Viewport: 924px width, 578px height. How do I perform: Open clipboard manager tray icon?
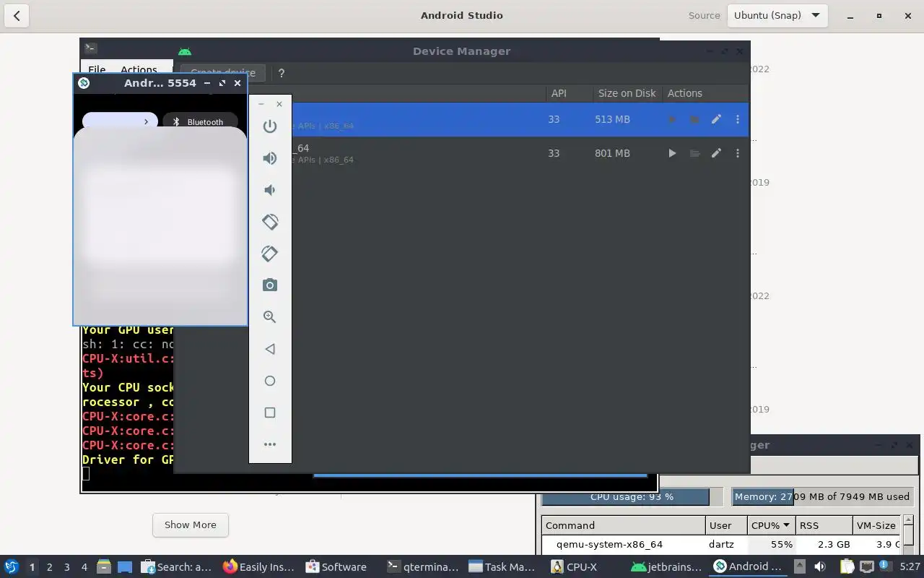pos(846,566)
